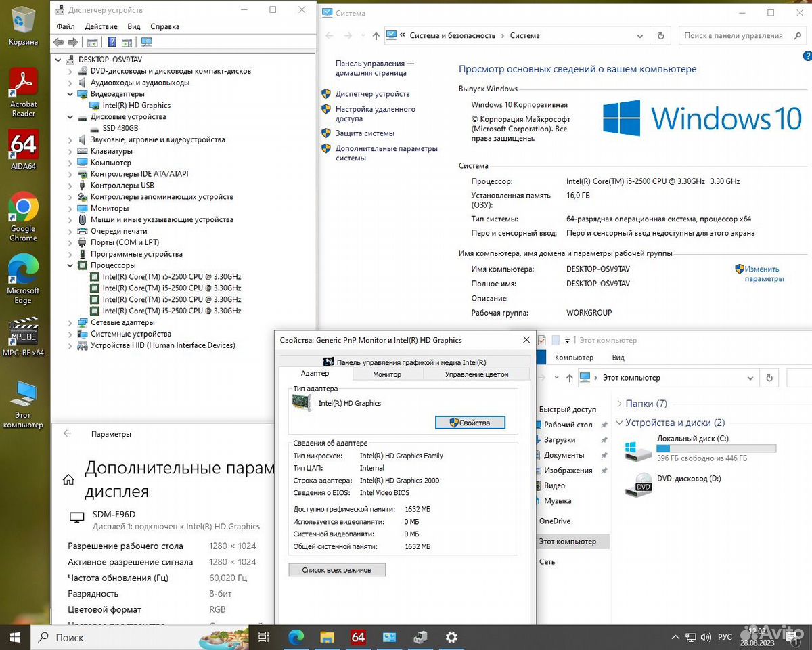Expand the Контроллеры USB tree node
This screenshot has height=650, width=812.
(70, 186)
